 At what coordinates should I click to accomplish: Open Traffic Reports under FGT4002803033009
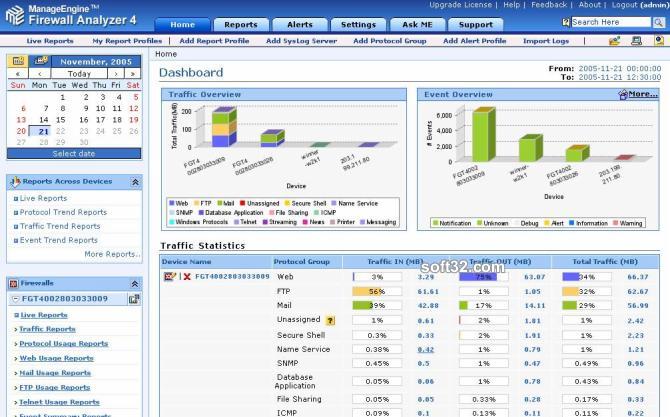(47, 329)
